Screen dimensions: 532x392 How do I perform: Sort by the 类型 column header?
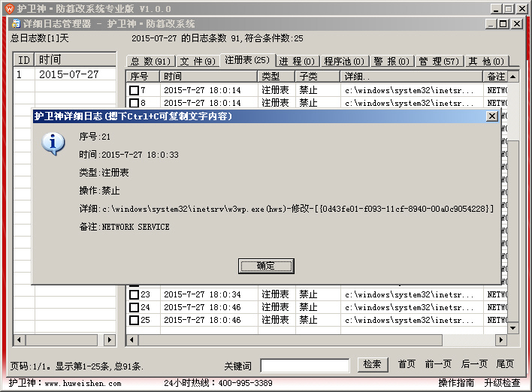coord(276,77)
